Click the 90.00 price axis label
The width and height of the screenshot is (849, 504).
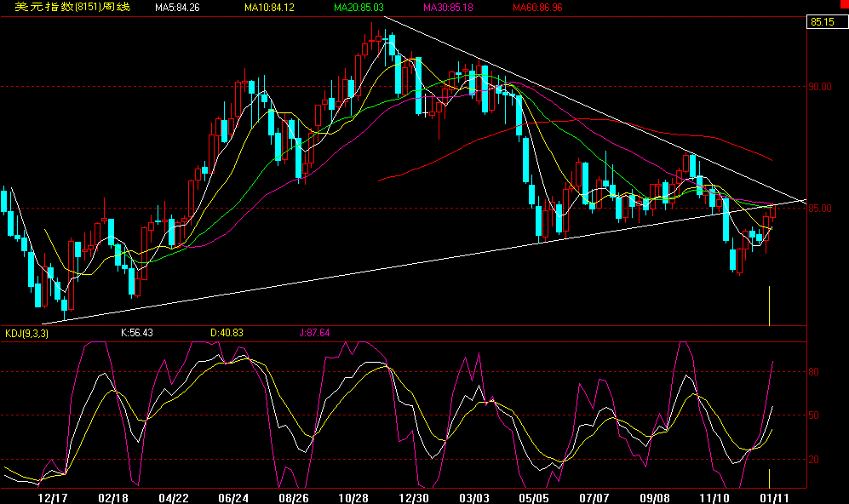click(820, 87)
